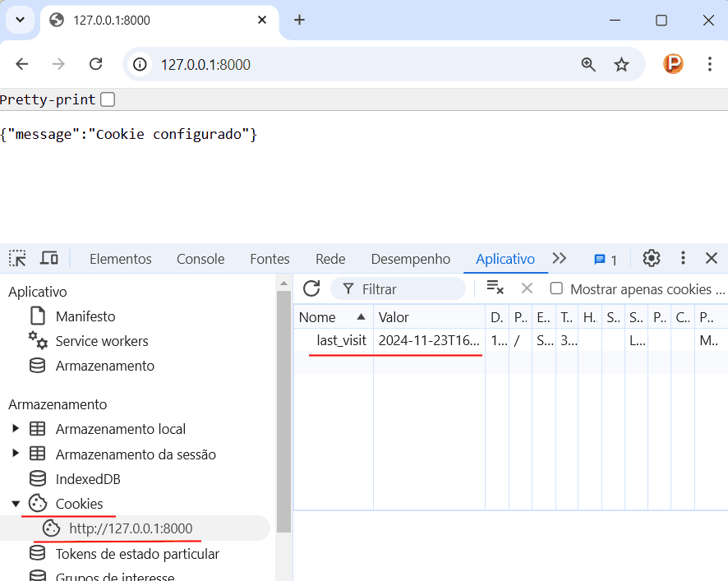This screenshot has width=728, height=581.
Task: Open Chrome's three-dot menu
Action: (709, 64)
